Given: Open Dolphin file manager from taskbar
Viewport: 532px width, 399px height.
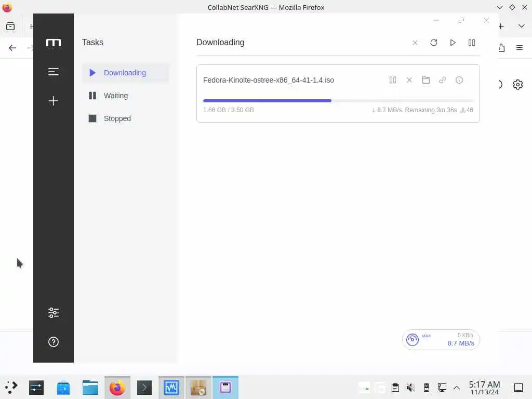Looking at the screenshot, I should [90, 388].
